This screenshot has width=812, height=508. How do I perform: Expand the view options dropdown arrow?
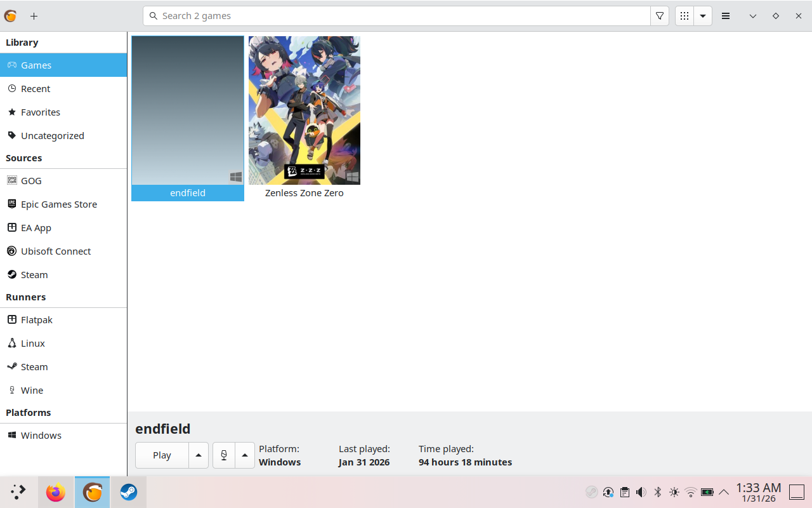pos(703,16)
